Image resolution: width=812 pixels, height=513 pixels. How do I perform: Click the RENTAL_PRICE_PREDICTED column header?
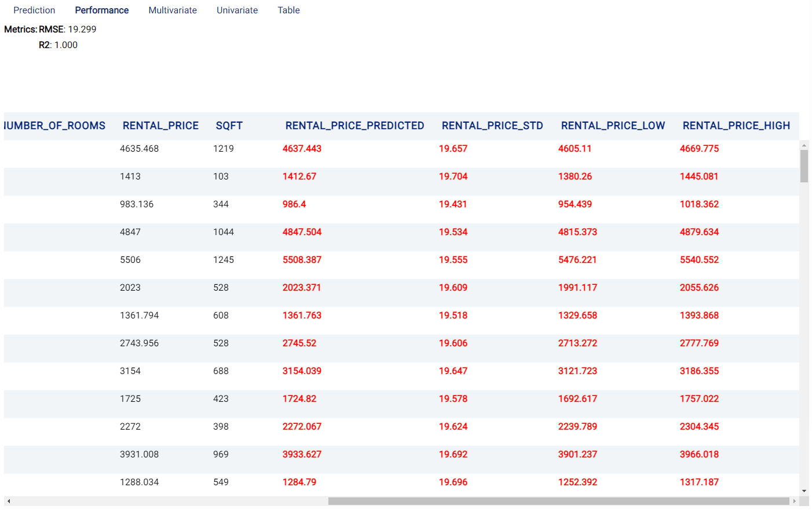pyautogui.click(x=354, y=126)
